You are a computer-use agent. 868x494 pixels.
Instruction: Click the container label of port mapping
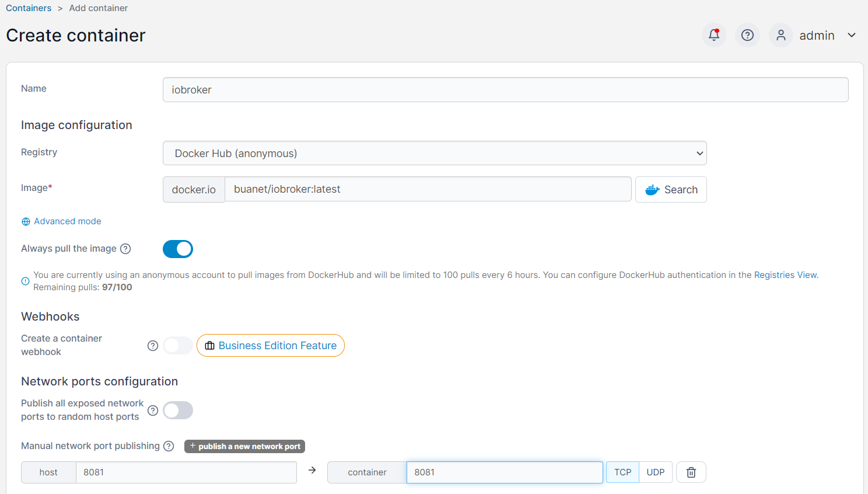pyautogui.click(x=367, y=472)
